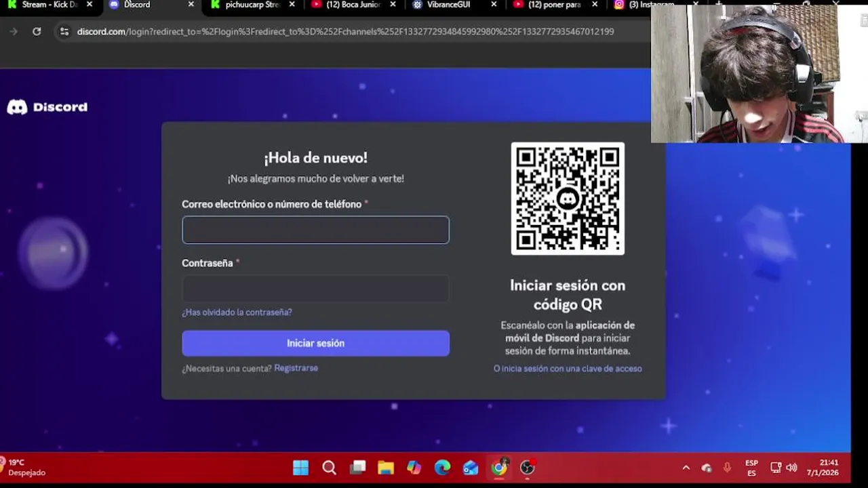Open weather widget showing 19°C Despejado

coord(24,467)
